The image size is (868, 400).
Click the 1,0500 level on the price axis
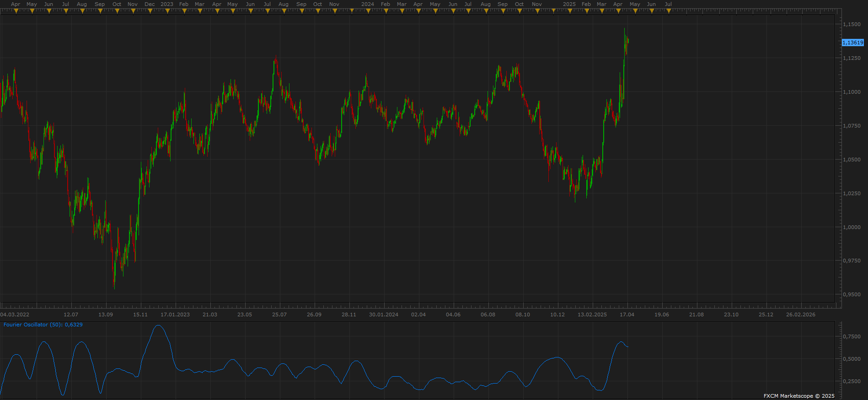852,160
